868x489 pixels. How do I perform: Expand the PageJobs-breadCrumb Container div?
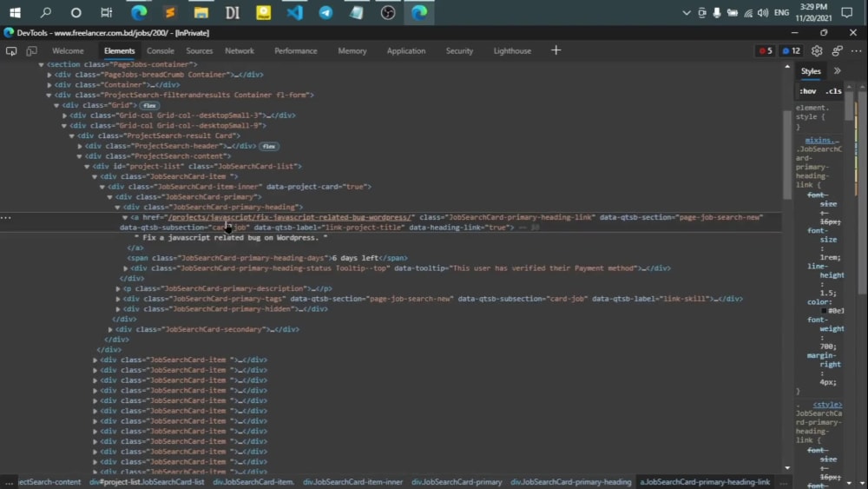pos(49,75)
